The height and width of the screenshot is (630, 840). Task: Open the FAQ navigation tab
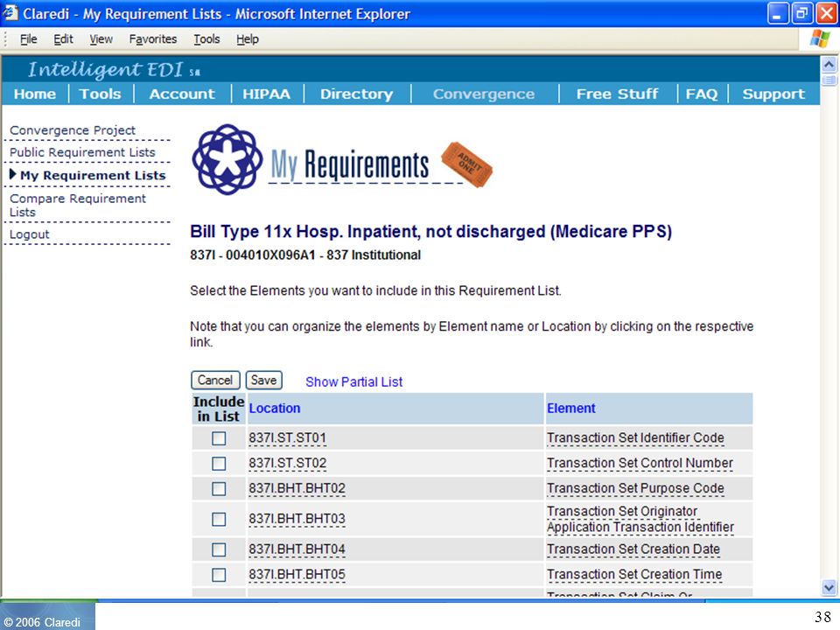(x=701, y=94)
